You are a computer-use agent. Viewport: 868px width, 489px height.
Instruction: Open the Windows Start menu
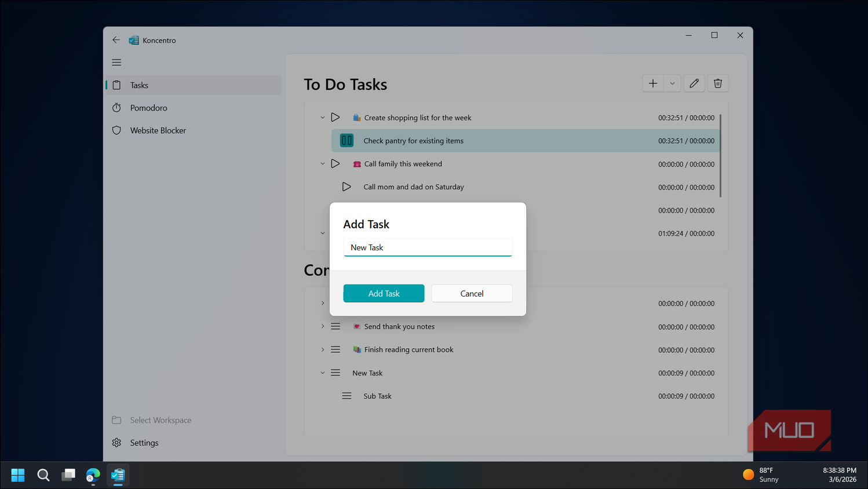point(18,475)
